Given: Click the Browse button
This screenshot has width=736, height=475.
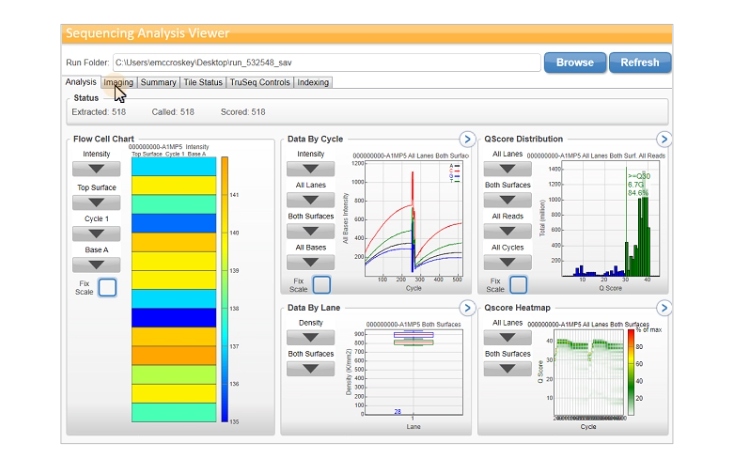Looking at the screenshot, I should pyautogui.click(x=574, y=62).
